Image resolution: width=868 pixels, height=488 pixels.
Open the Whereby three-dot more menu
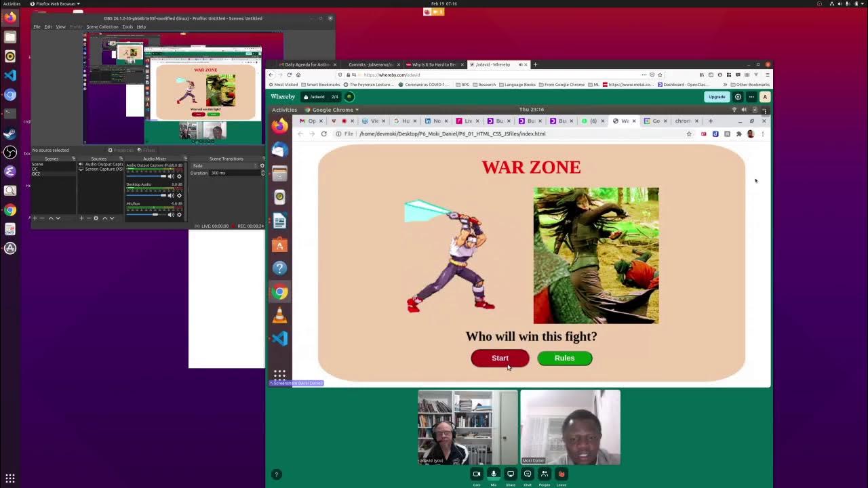pyautogui.click(x=751, y=97)
